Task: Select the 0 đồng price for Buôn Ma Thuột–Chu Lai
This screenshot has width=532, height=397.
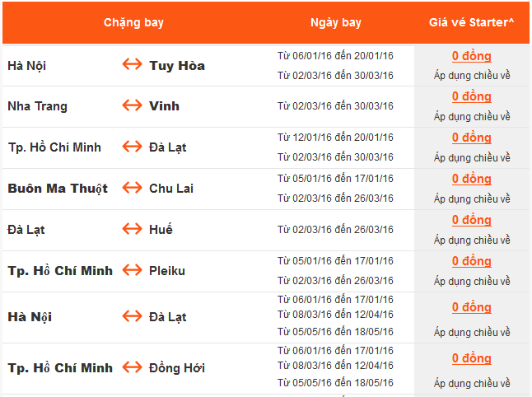Action: pyautogui.click(x=472, y=179)
